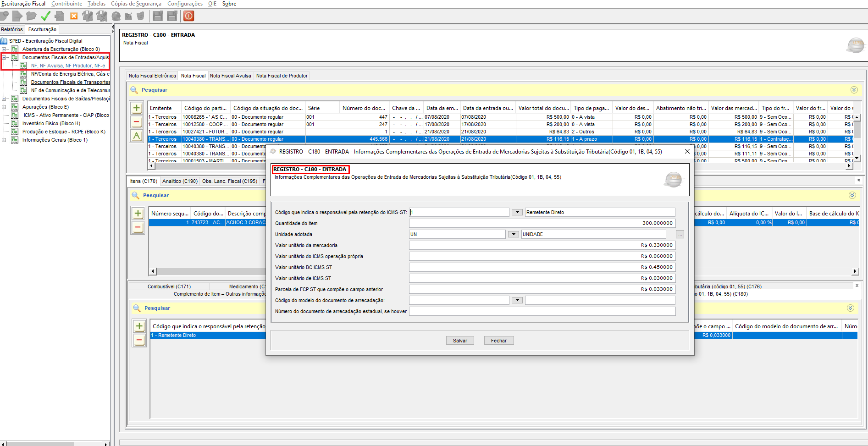Image resolution: width=868 pixels, height=446 pixels.
Task: Click ellipsis button next to UNIDADE field
Action: pos(680,235)
